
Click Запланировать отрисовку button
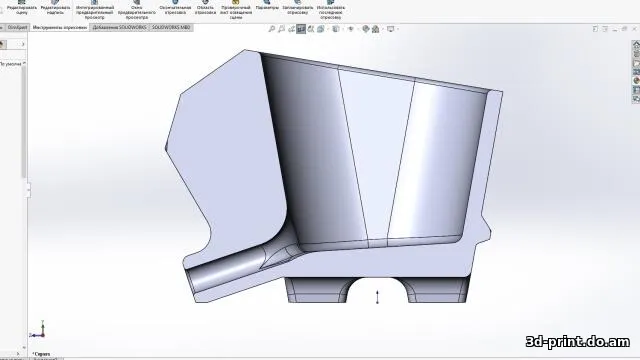(298, 8)
